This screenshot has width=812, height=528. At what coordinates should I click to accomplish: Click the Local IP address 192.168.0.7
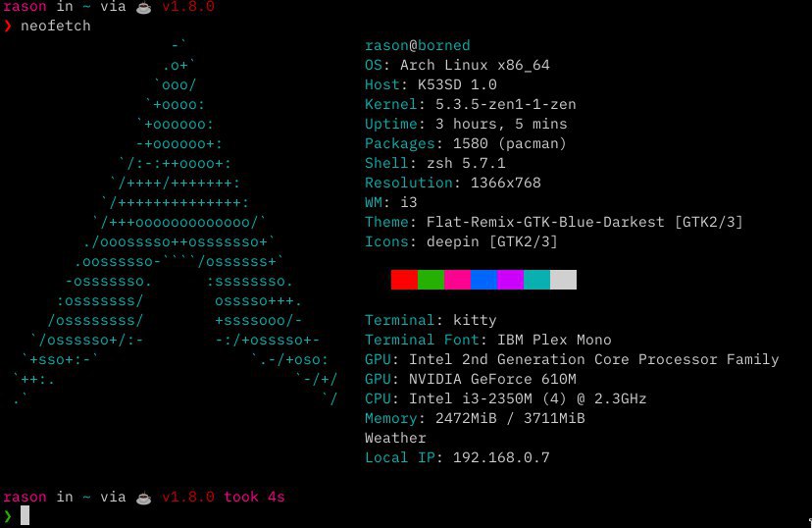pos(501,457)
